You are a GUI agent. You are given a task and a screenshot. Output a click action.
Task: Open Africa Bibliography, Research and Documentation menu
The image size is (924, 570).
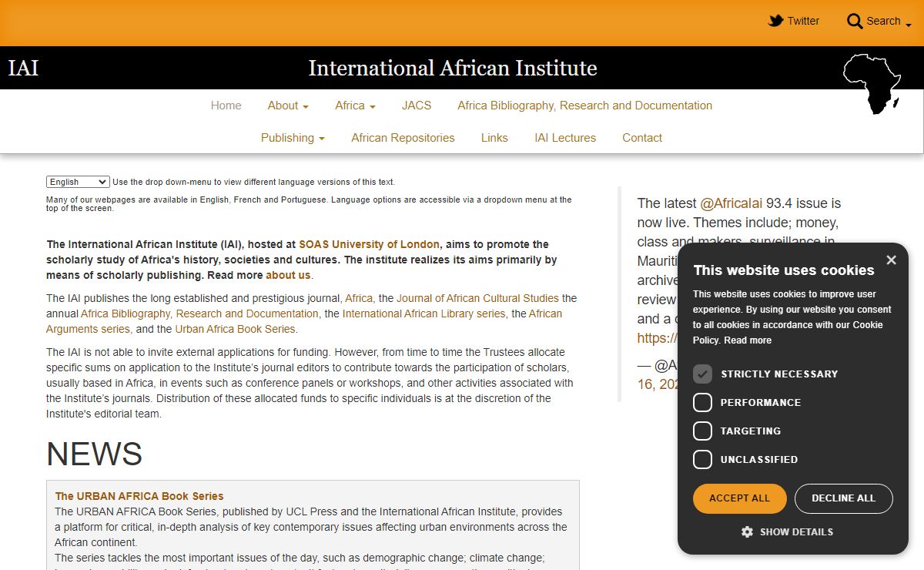(x=585, y=106)
